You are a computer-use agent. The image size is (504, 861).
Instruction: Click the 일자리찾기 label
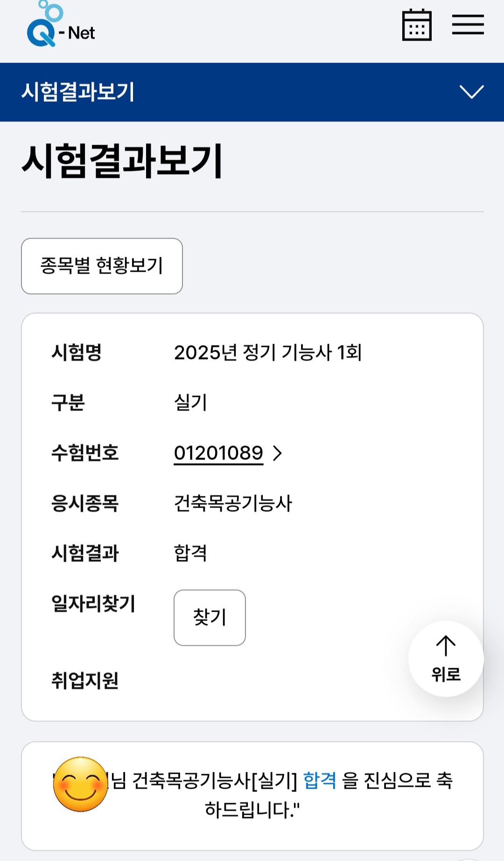click(93, 603)
